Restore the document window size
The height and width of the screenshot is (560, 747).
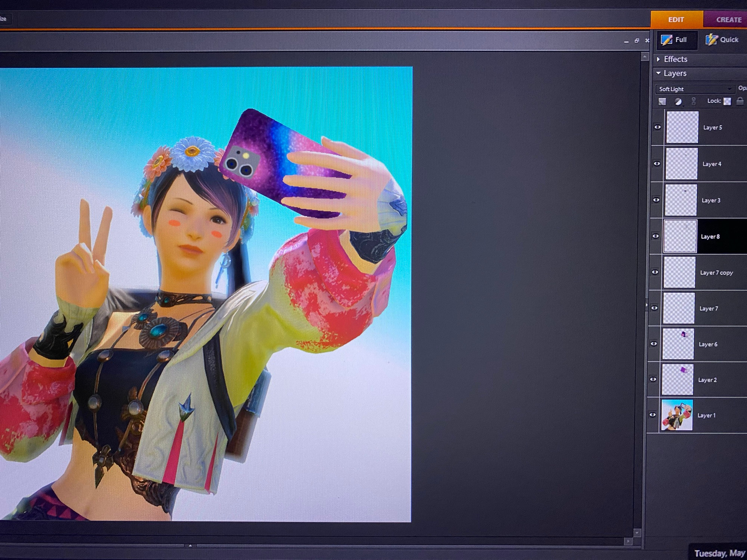637,41
